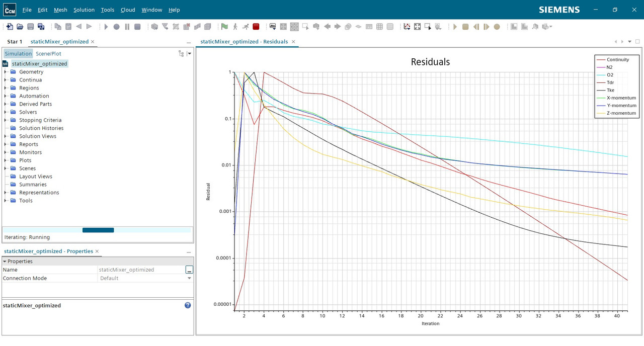Click the tan play-animation triangle icon
This screenshot has width=644, height=346.
pos(455,27)
